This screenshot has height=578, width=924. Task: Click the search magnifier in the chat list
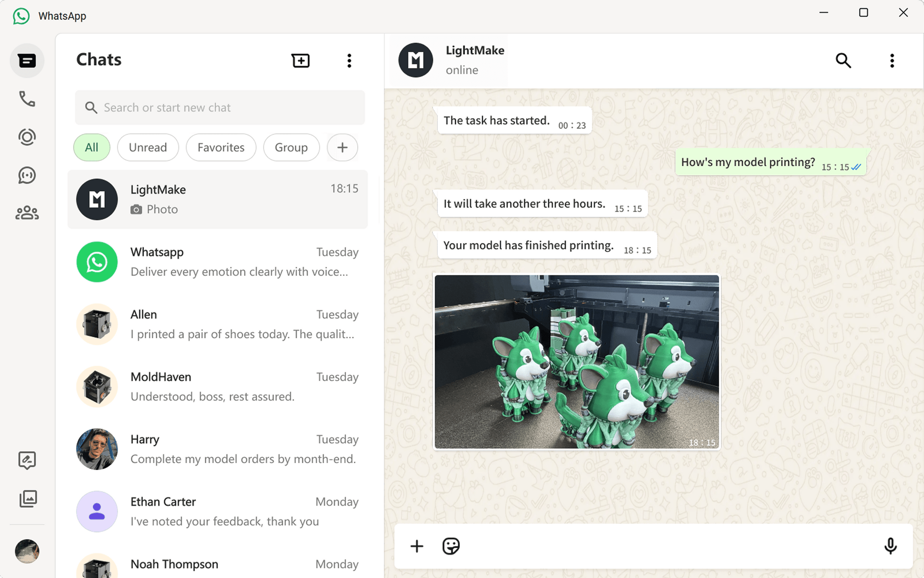tap(91, 108)
